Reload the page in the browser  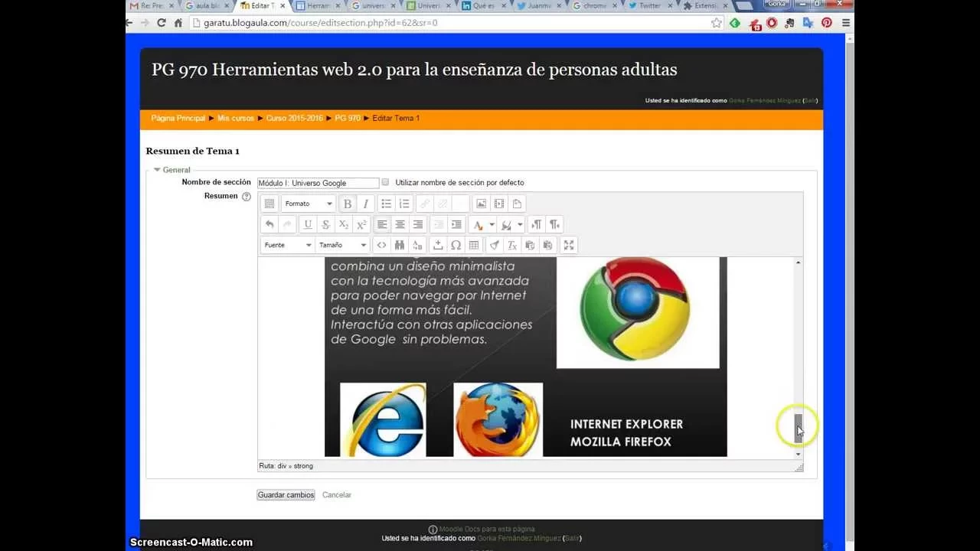coord(162,23)
